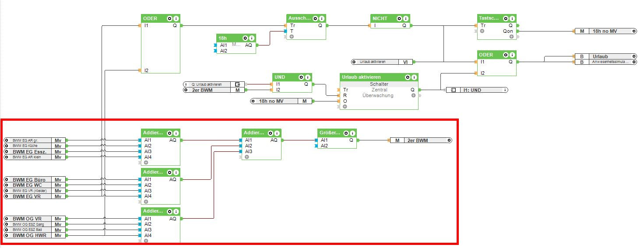Open gear of ODER block driving Urlaub output
The width and height of the screenshot is (644, 248).
tap(506, 55)
